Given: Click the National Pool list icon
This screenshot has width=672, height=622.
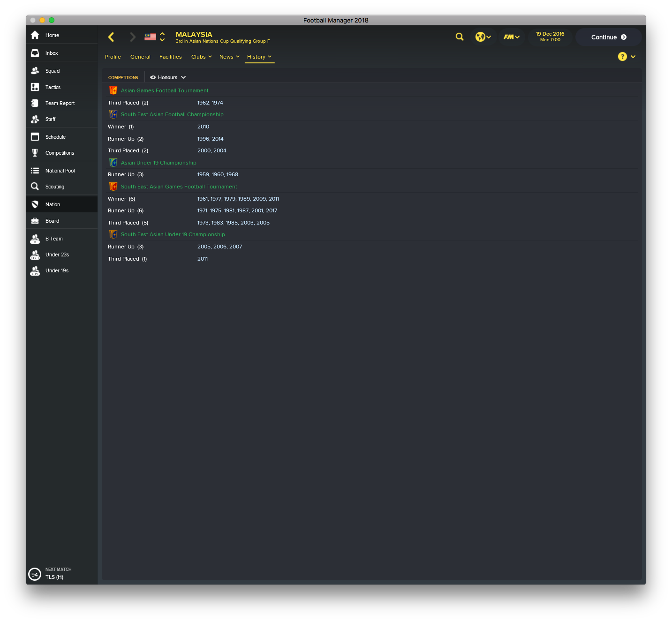Looking at the screenshot, I should [35, 171].
